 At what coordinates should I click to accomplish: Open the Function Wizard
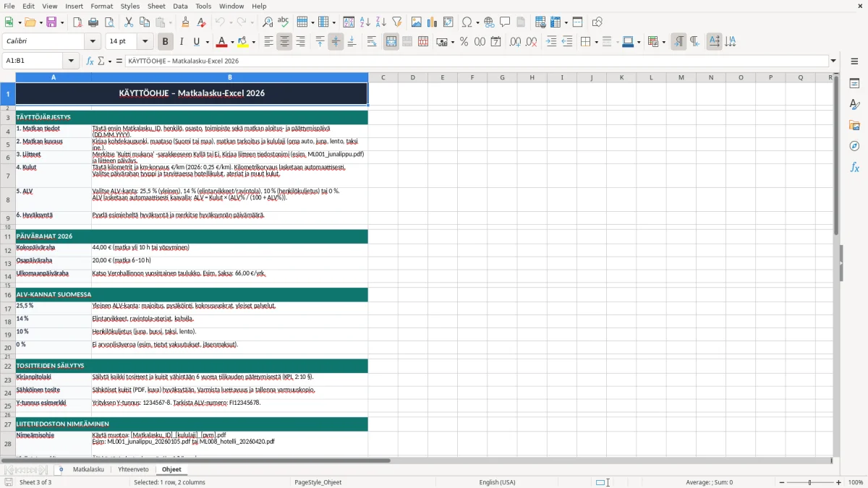(90, 61)
